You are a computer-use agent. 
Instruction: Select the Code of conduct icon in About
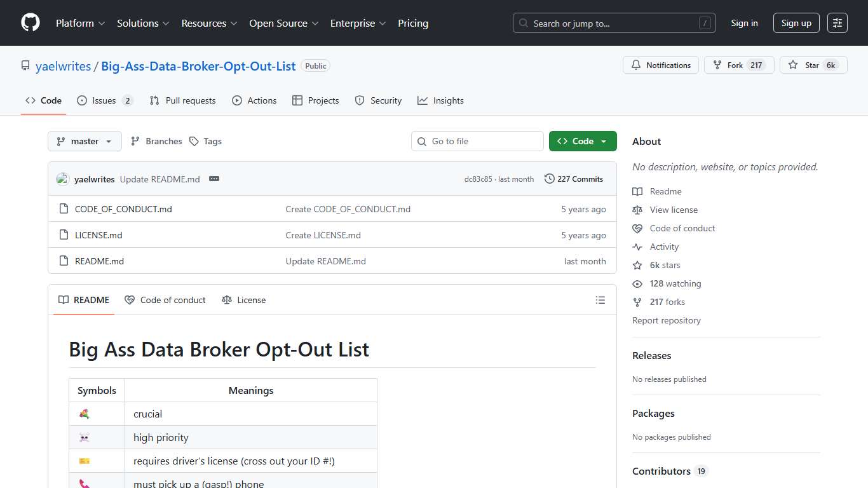tap(637, 228)
